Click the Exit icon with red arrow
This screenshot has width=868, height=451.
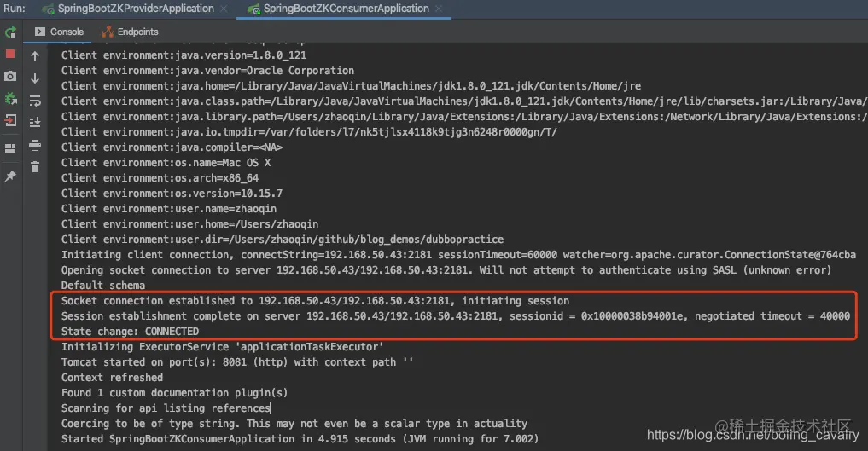(10, 120)
